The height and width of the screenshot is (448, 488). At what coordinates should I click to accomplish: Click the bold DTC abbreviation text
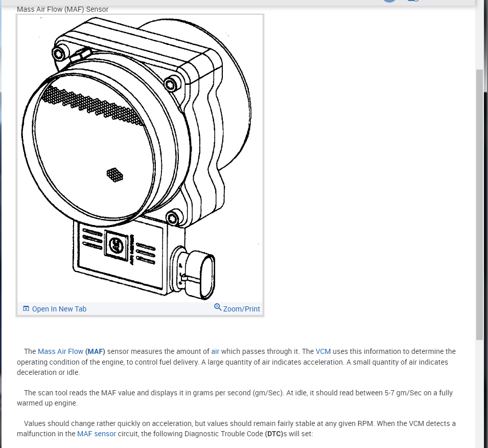pyautogui.click(x=274, y=434)
